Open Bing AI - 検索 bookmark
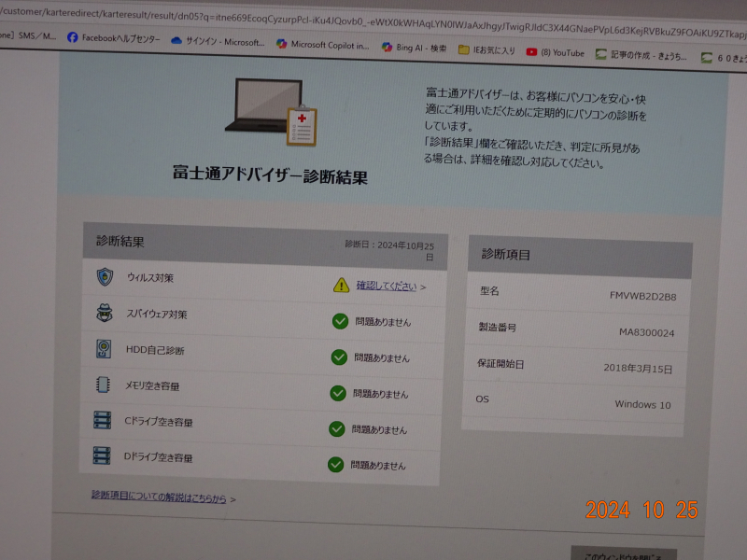The image size is (747, 560). (x=414, y=48)
